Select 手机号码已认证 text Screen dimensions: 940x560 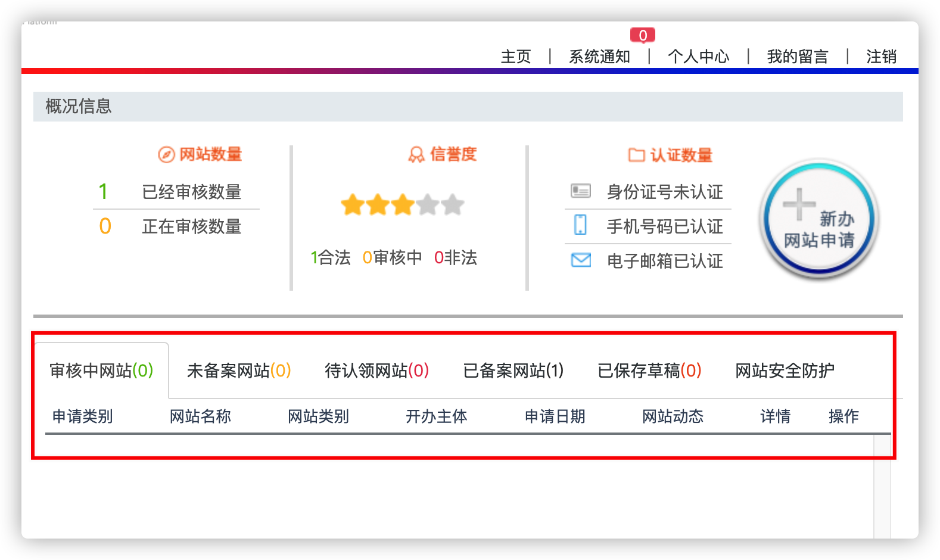pyautogui.click(x=665, y=226)
